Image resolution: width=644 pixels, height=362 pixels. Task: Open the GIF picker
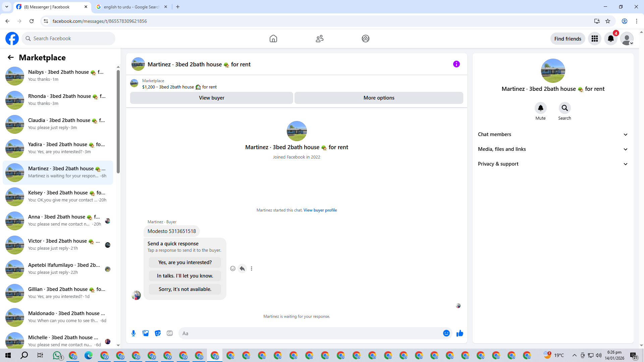[x=170, y=333]
